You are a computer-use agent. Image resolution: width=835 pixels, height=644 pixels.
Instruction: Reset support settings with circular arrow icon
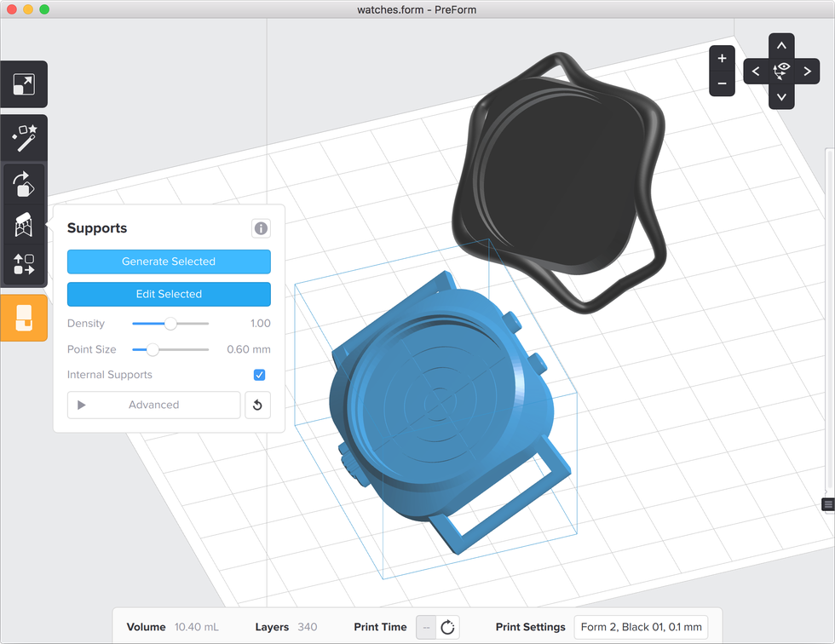[258, 405]
